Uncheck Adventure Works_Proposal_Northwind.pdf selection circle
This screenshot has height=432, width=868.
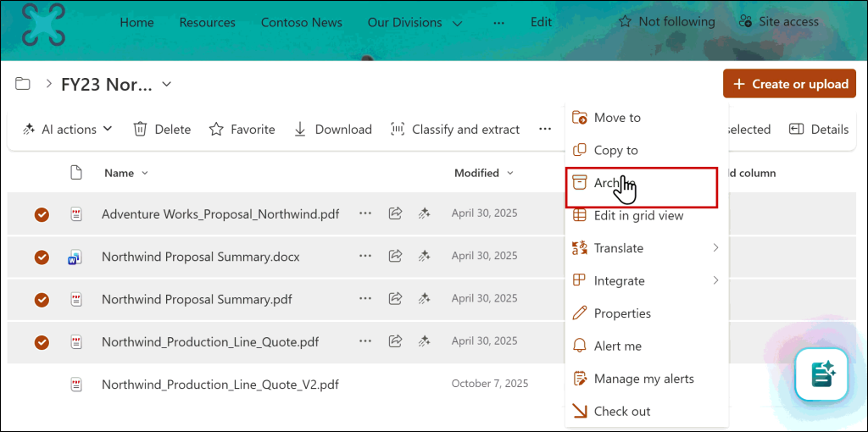pos(42,214)
